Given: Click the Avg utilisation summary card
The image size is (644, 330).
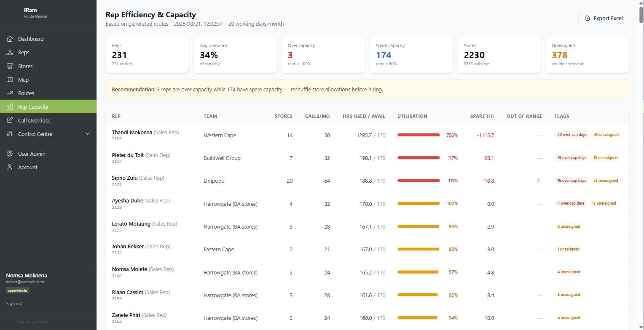Looking at the screenshot, I should tap(235, 55).
